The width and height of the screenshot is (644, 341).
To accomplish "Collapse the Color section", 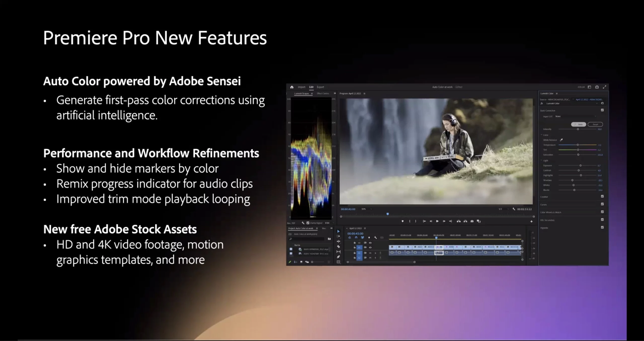I will [542, 135].
